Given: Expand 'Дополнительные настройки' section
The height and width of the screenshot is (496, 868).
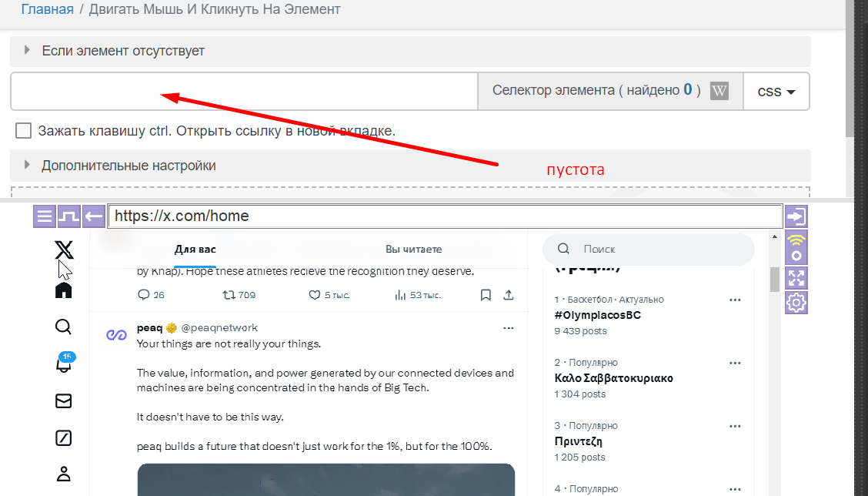Looking at the screenshot, I should [x=129, y=166].
